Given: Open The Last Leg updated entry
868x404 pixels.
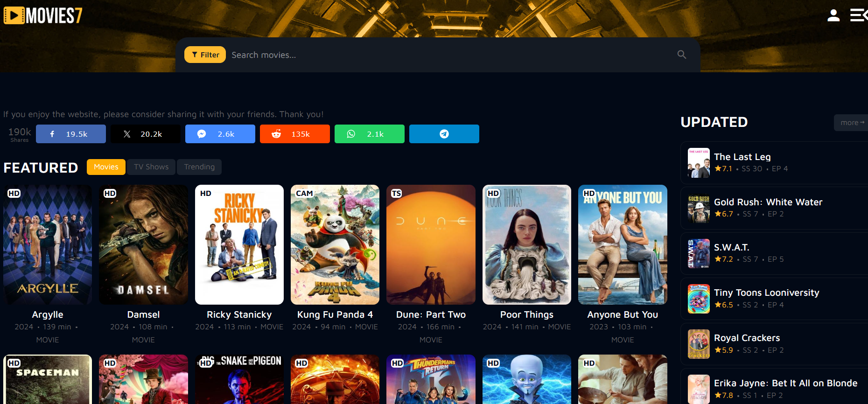Looking at the screenshot, I should [774, 163].
